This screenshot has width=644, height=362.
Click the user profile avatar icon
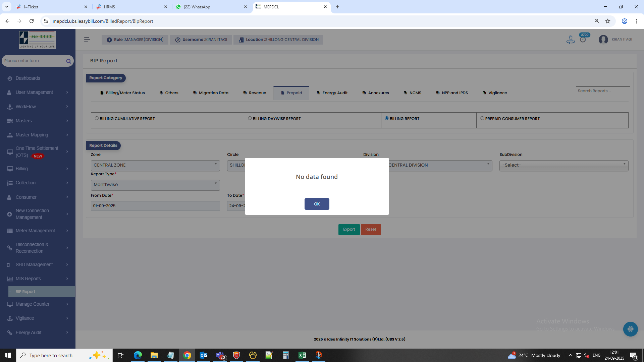click(603, 40)
